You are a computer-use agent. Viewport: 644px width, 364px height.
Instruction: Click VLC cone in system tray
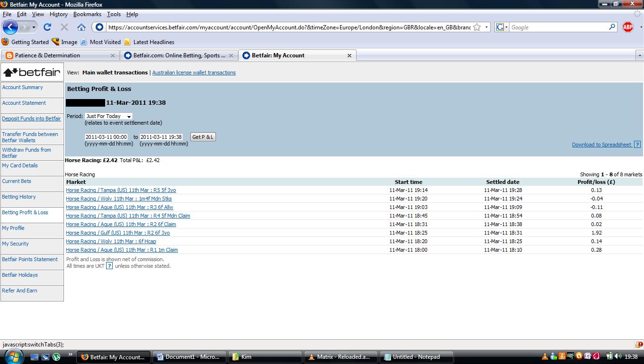[545, 356]
